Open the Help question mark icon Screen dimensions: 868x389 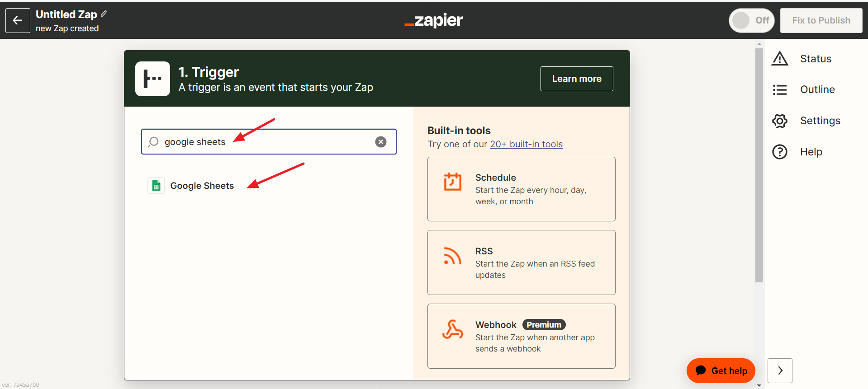[780, 152]
